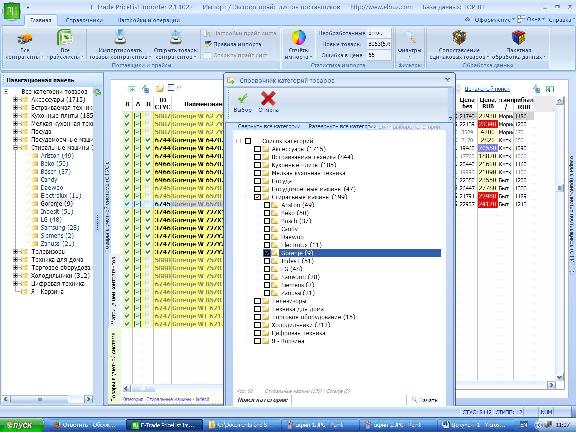
Task: Click the brown cube matching goods icon
Action: pyautogui.click(x=459, y=37)
